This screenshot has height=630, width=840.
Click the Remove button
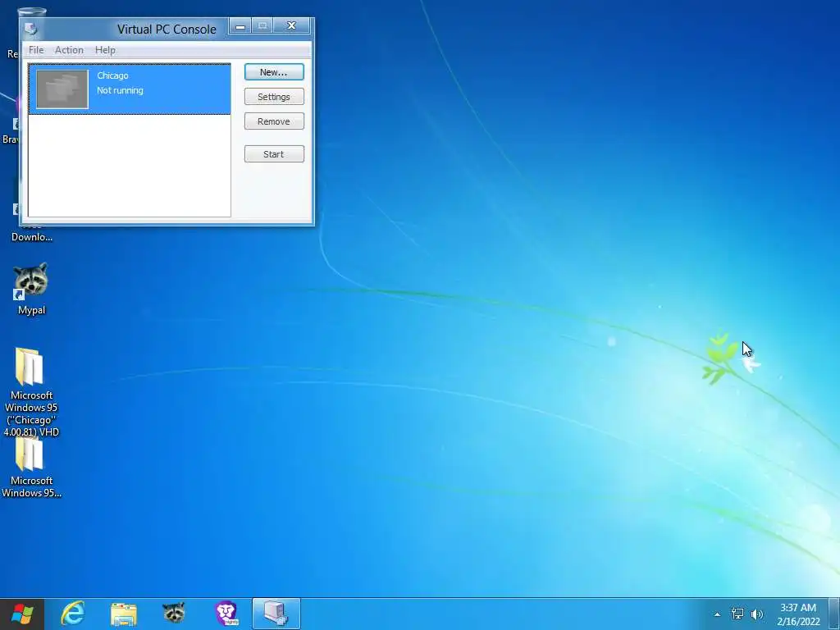pos(274,121)
